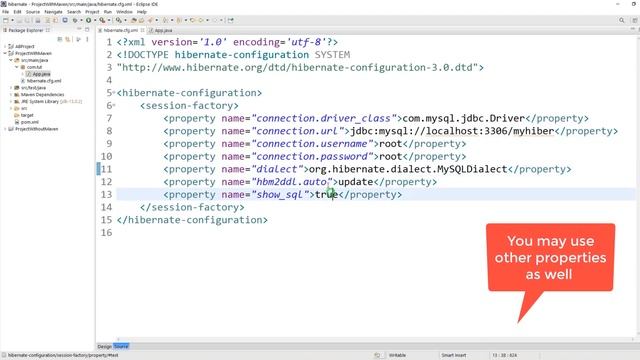Screen dimensions: 640x360
Task: Switch to the hibernate.cfg.xml editor tab
Action: pyautogui.click(x=120, y=31)
